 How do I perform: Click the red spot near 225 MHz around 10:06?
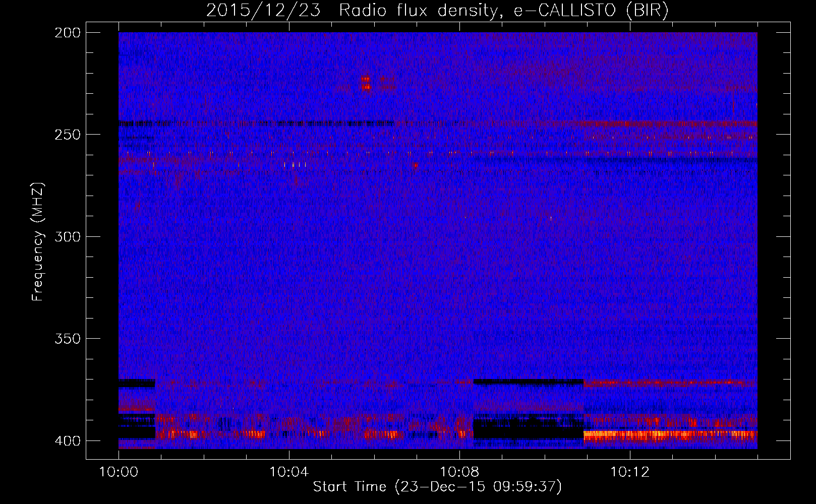[x=366, y=83]
